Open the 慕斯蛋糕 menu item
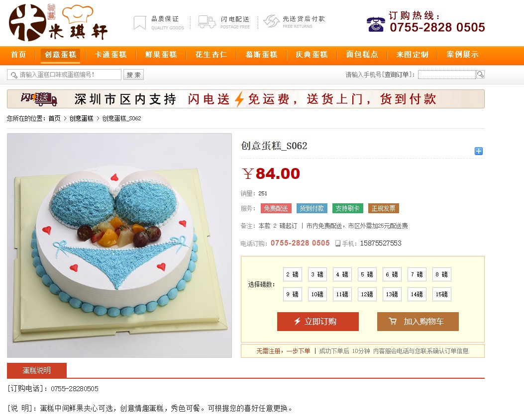The height and width of the screenshot is (420, 524). coord(261,54)
